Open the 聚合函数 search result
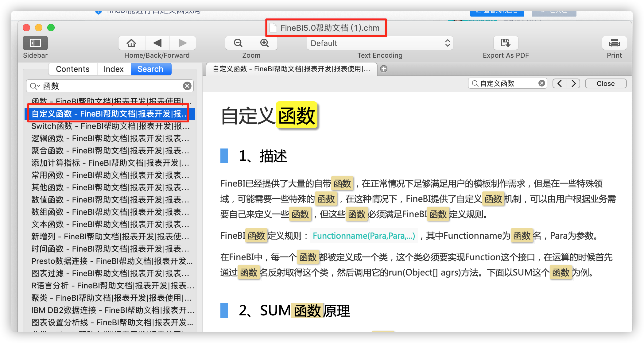 coord(110,151)
